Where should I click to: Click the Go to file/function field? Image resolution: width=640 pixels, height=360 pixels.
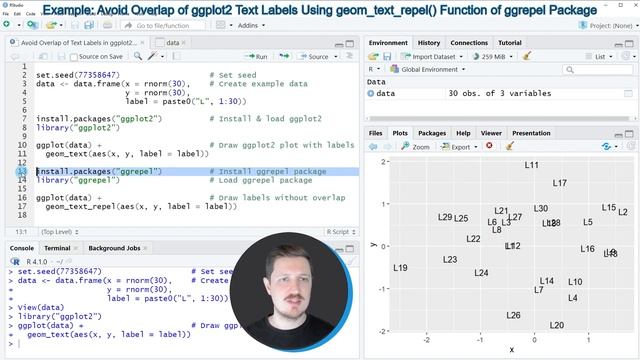[163, 25]
